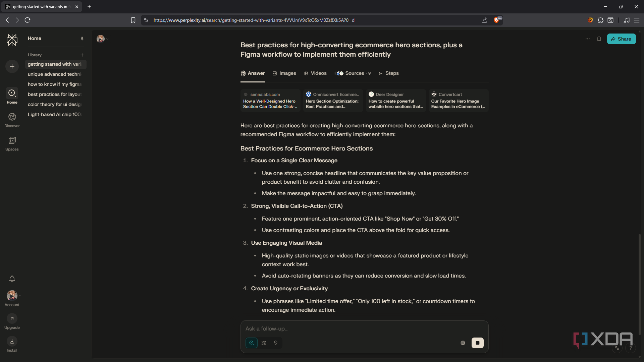Open the Steps tab
The height and width of the screenshot is (362, 644).
point(388,73)
